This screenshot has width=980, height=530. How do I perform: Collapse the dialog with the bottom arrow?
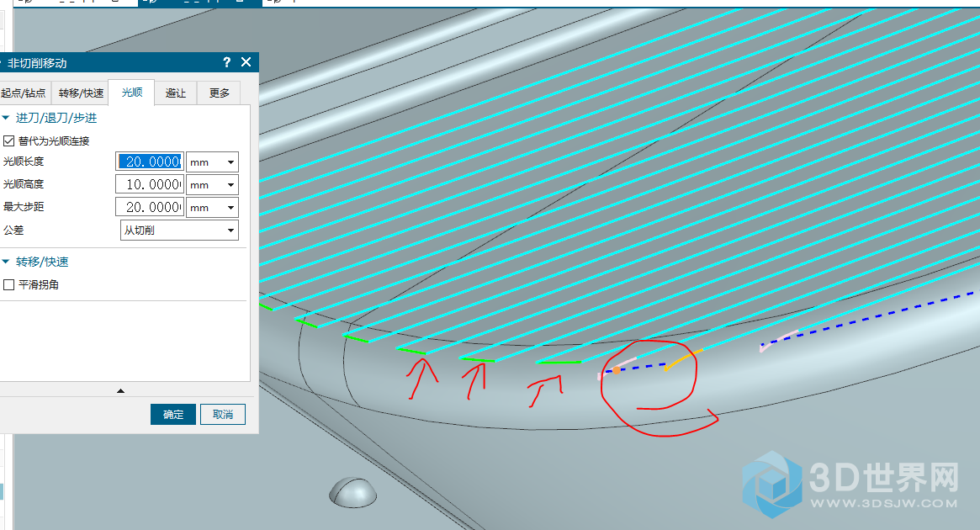pos(120,390)
